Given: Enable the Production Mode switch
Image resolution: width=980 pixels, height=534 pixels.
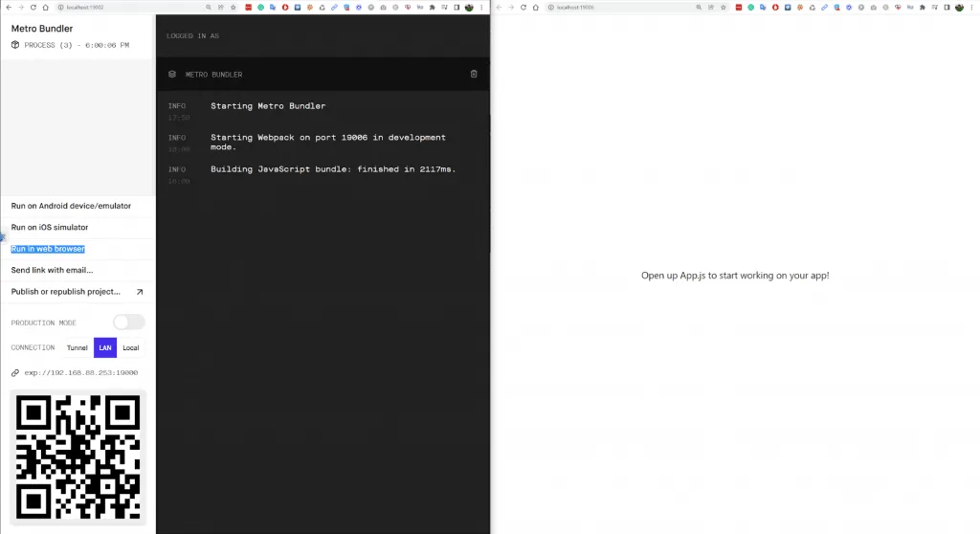Looking at the screenshot, I should tap(129, 322).
